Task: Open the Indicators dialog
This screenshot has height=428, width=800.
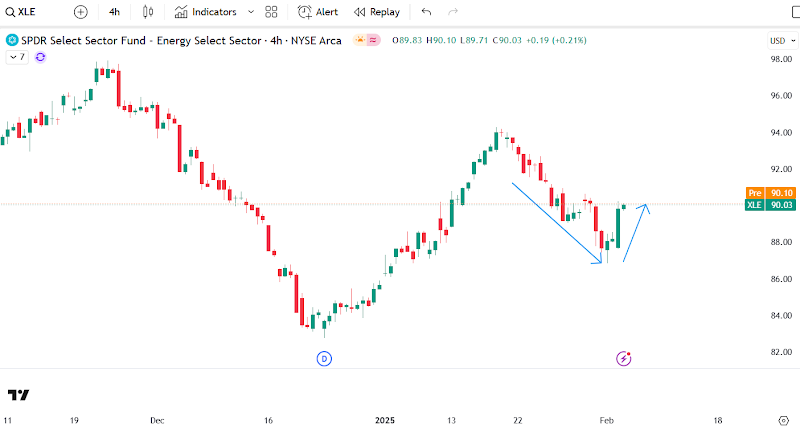Action: coord(206,12)
